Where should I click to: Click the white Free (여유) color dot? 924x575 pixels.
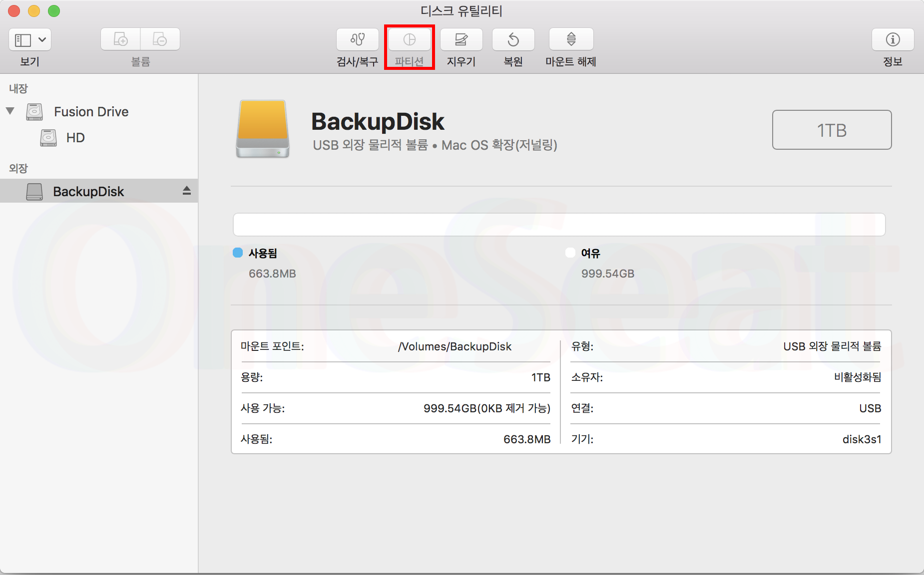(570, 253)
